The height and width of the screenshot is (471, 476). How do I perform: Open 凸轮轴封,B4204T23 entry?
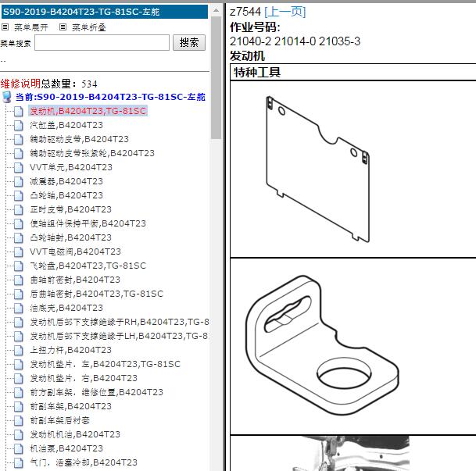coord(70,237)
